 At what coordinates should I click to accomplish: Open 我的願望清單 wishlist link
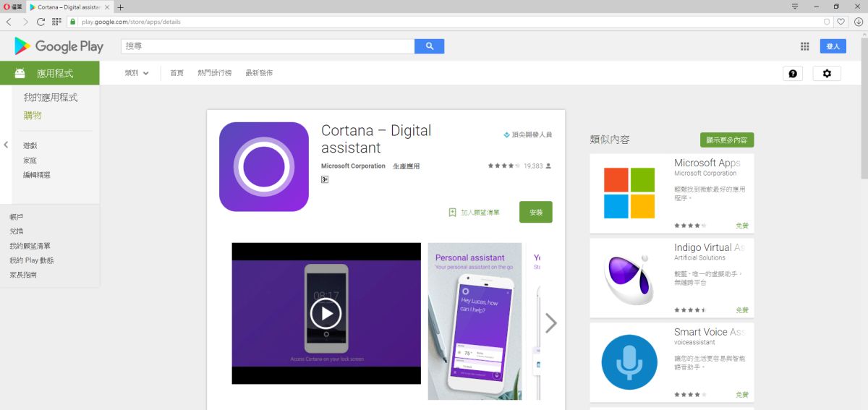pyautogui.click(x=30, y=246)
